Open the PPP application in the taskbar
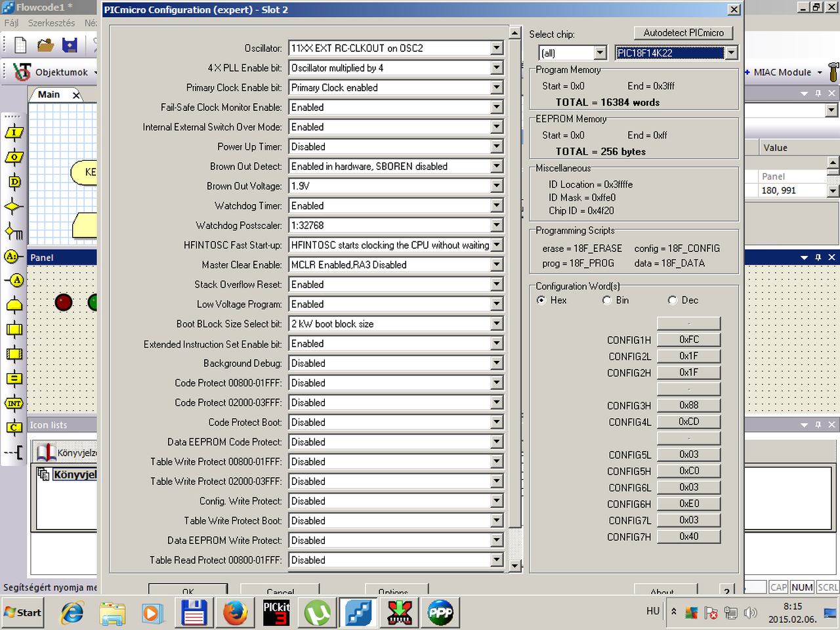 click(440, 613)
